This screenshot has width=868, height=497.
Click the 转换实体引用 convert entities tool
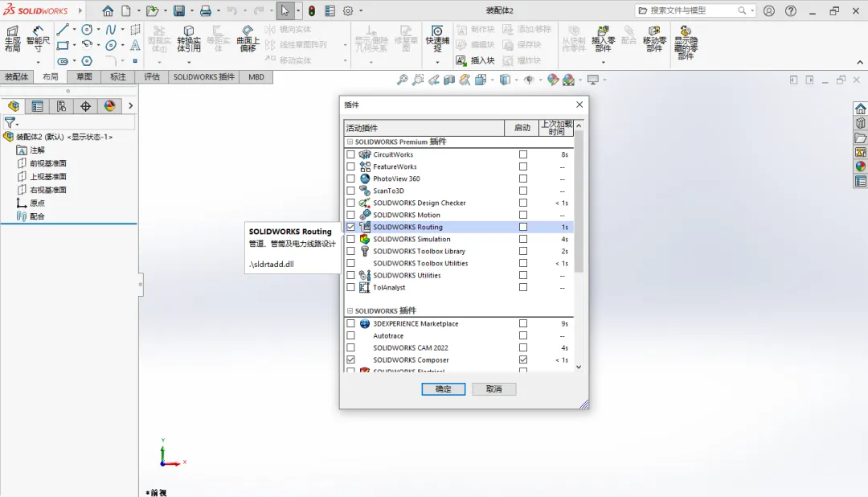(x=189, y=39)
